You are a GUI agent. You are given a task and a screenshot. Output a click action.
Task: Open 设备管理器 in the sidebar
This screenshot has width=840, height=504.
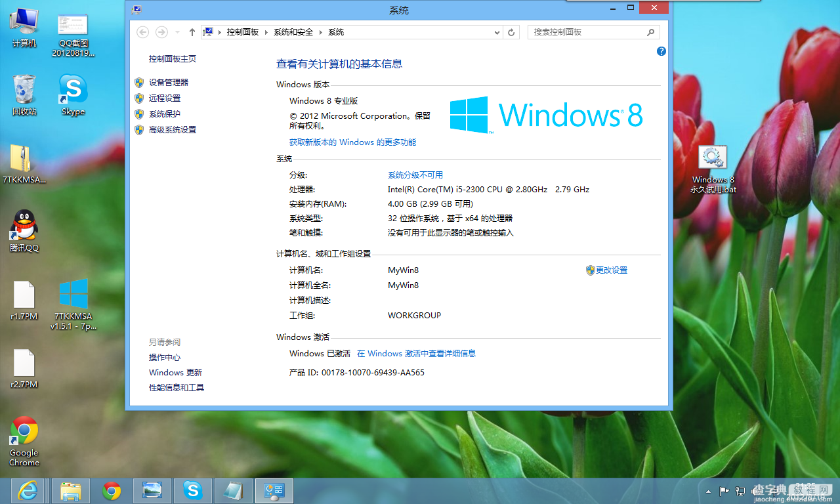tap(169, 83)
